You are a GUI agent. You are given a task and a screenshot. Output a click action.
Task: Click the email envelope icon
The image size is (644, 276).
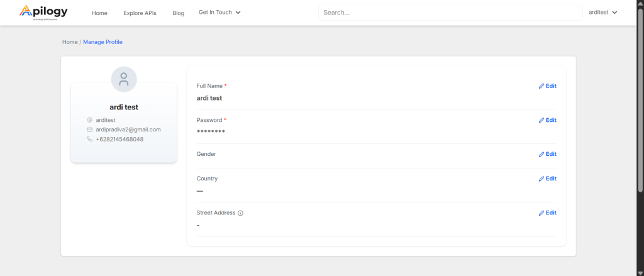click(x=89, y=130)
